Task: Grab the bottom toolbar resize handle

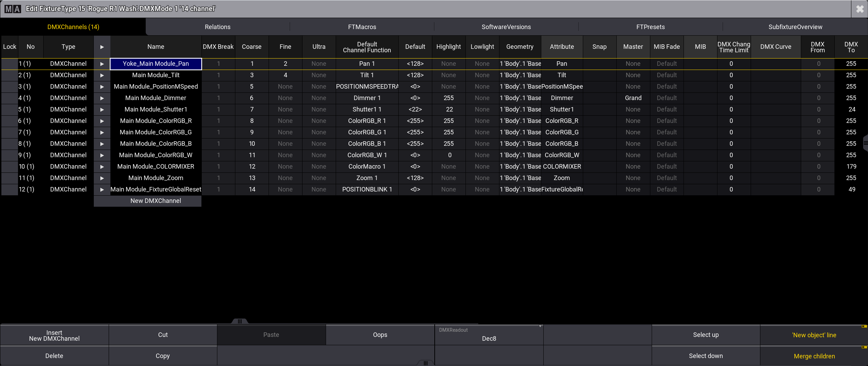Action: (239, 321)
